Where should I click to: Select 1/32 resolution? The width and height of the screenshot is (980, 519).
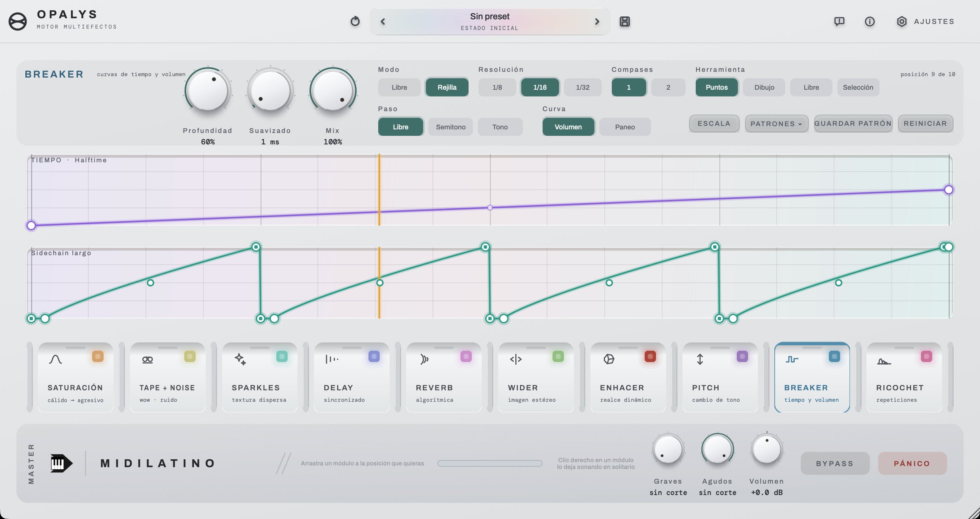point(582,87)
